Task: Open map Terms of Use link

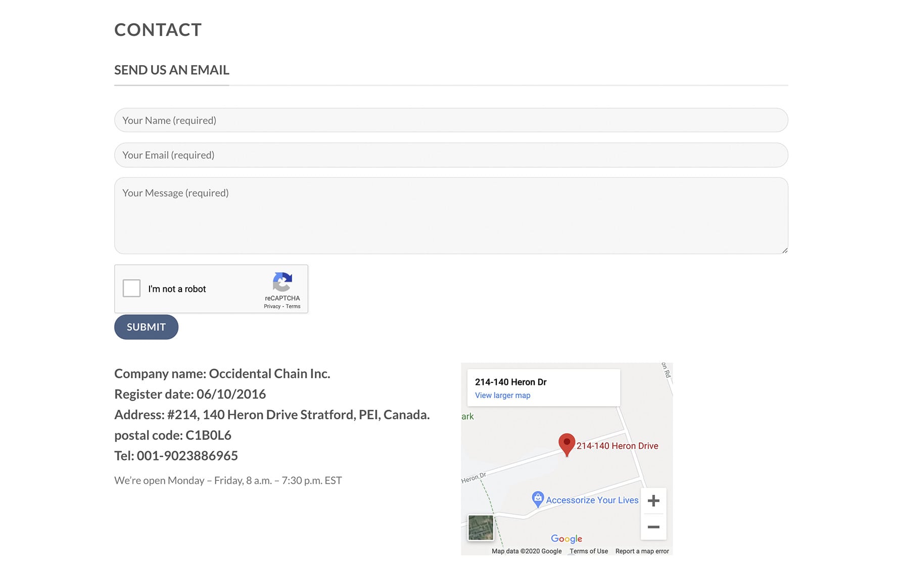Action: tap(589, 551)
